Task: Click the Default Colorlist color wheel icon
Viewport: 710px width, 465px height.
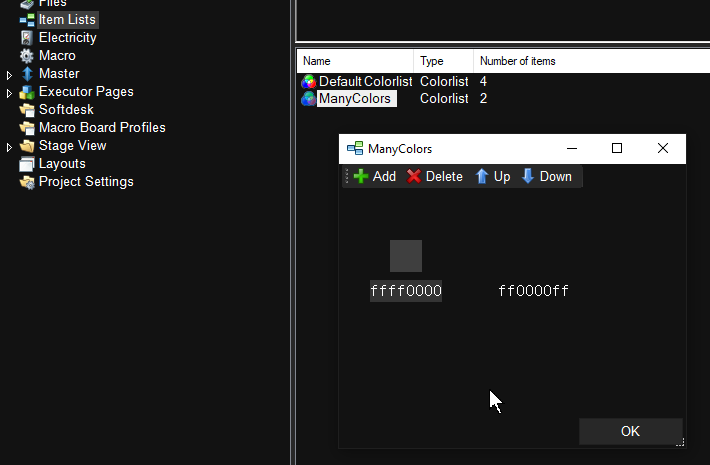Action: (309, 81)
